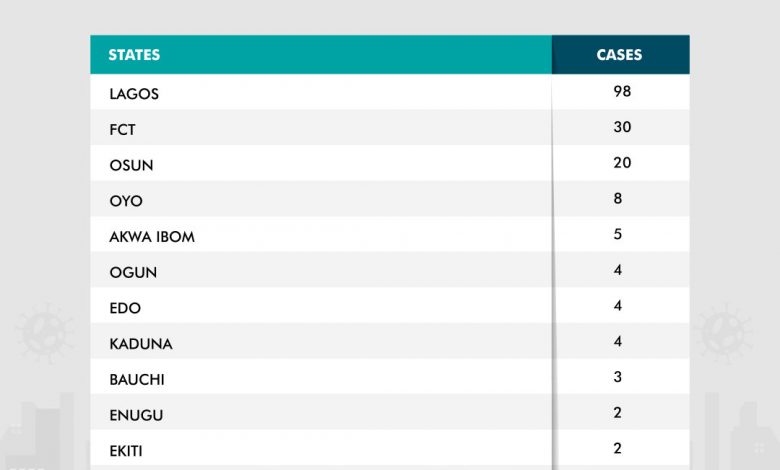Click the 20 cases value for Osun
780x470 pixels.
622,163
